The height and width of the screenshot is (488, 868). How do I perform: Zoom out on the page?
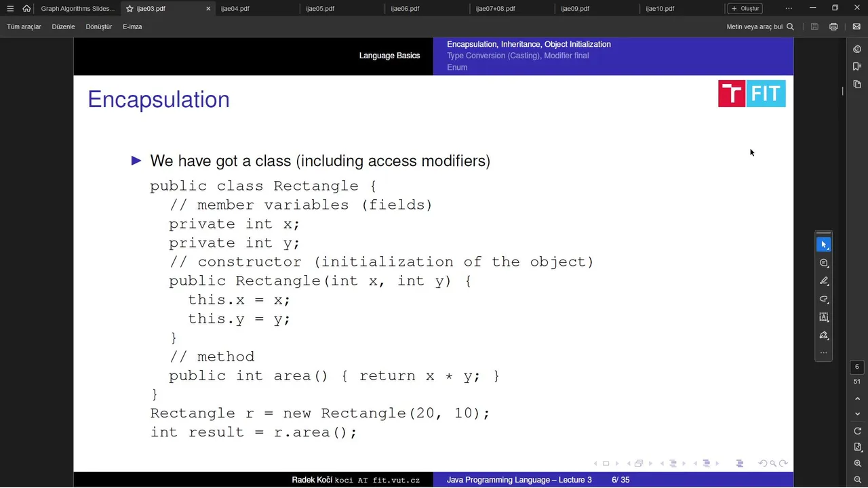pos(857,479)
